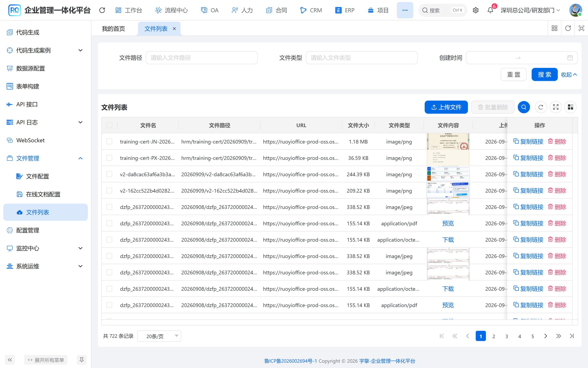588x368 pixels.
Task: Open the more modules ellipsis button
Action: (405, 10)
